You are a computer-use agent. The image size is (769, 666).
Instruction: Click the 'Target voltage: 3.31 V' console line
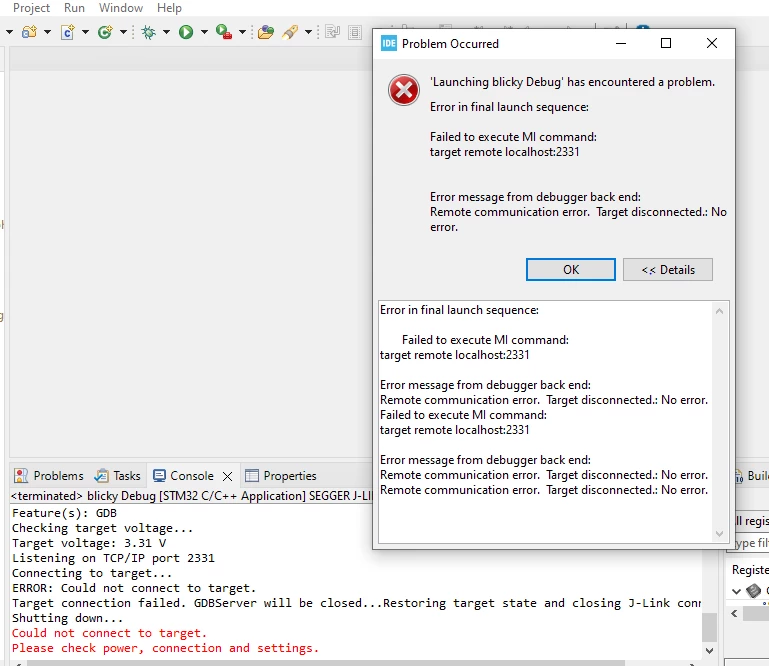89,543
